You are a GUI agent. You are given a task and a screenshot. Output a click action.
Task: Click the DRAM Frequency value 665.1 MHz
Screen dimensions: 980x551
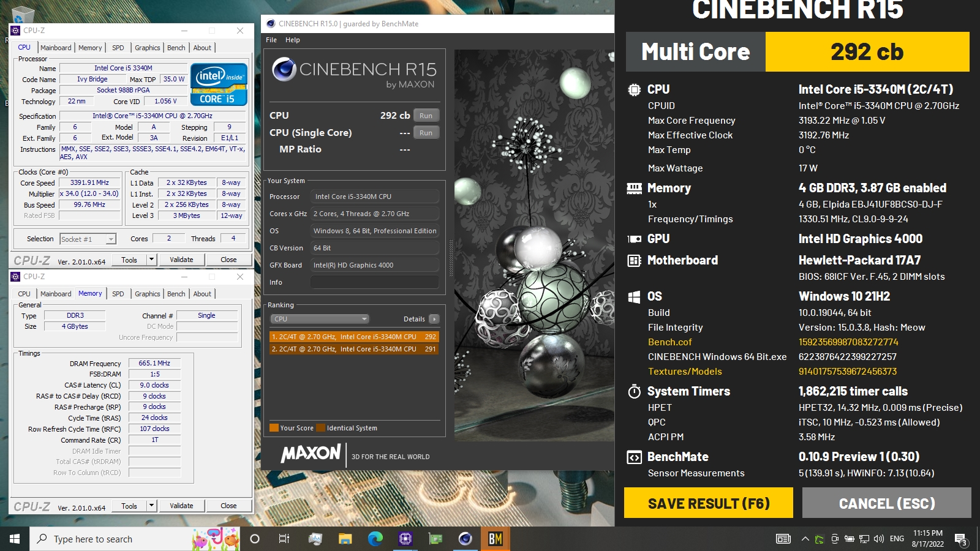click(x=154, y=363)
